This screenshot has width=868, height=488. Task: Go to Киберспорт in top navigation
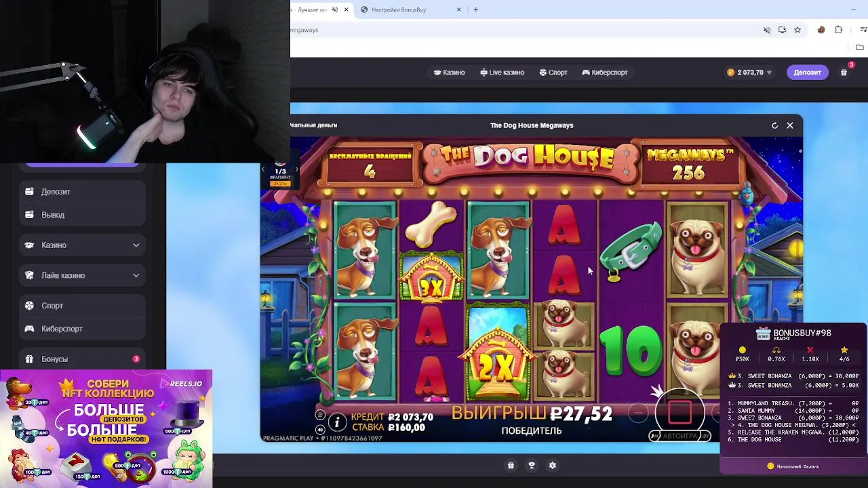click(x=605, y=73)
